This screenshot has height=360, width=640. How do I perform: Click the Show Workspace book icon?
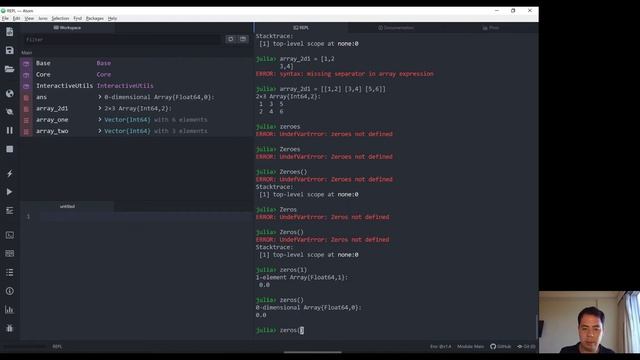coord(9,253)
